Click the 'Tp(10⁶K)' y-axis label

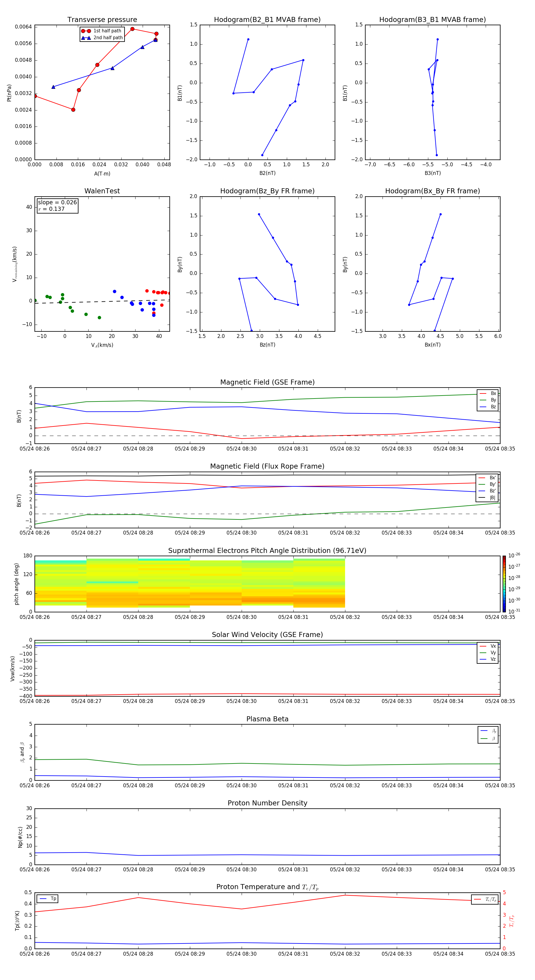(17, 921)
